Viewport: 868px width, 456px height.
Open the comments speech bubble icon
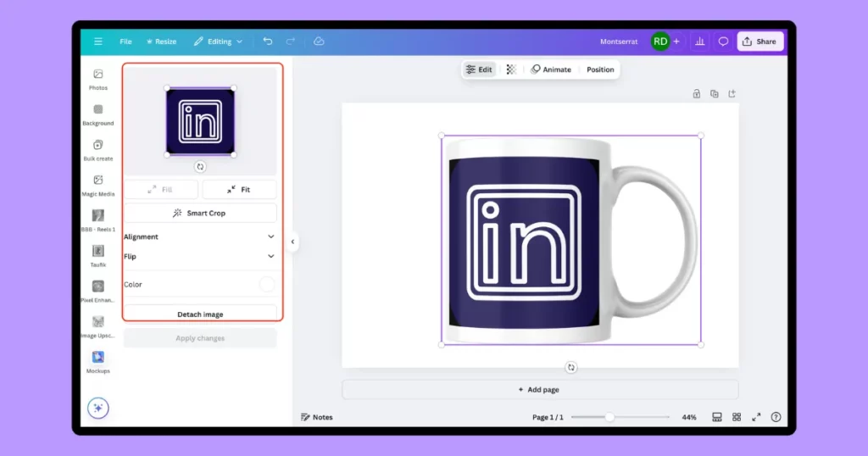(723, 41)
